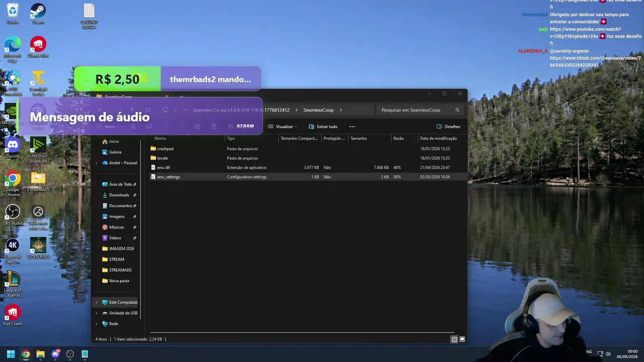Toggle the Detalhes pane button

pyautogui.click(x=448, y=127)
